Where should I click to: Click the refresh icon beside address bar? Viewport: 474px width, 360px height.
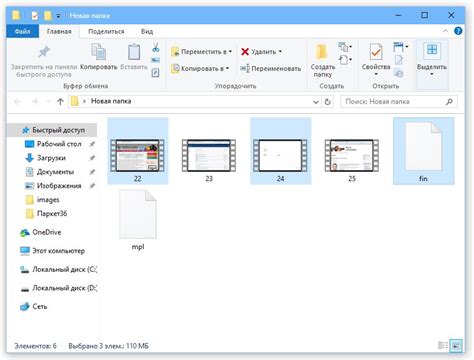[x=327, y=102]
